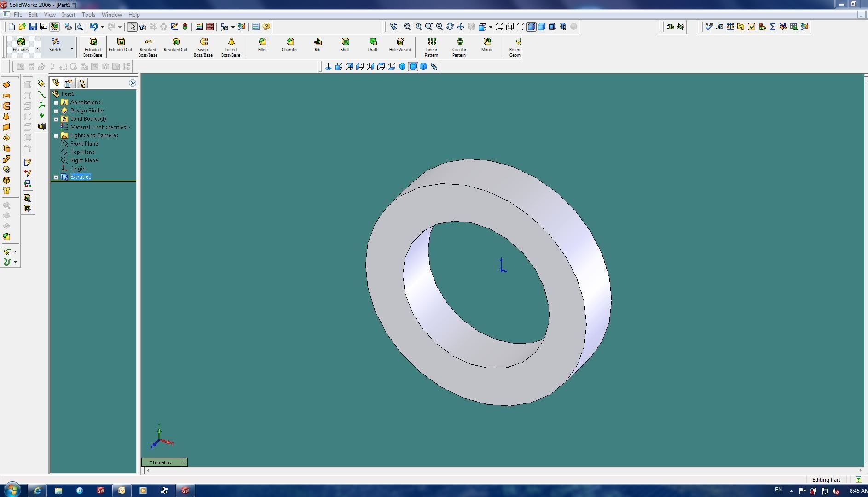Screen dimensions: 868x497
Task: Open the Tools menu
Action: [88, 15]
